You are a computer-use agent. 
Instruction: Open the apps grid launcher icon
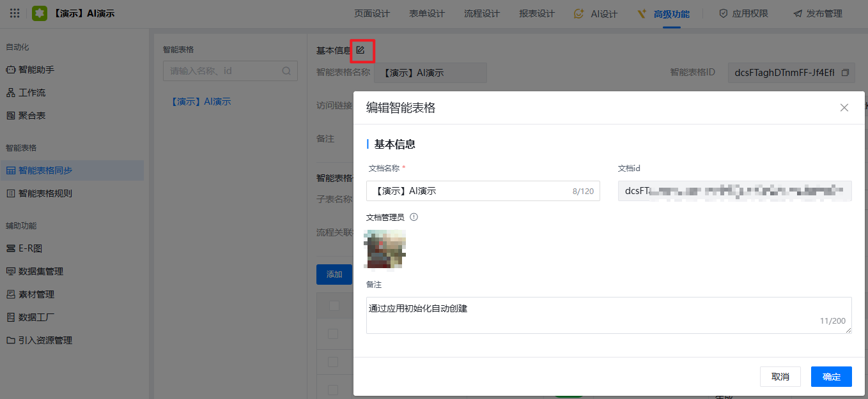click(x=15, y=13)
